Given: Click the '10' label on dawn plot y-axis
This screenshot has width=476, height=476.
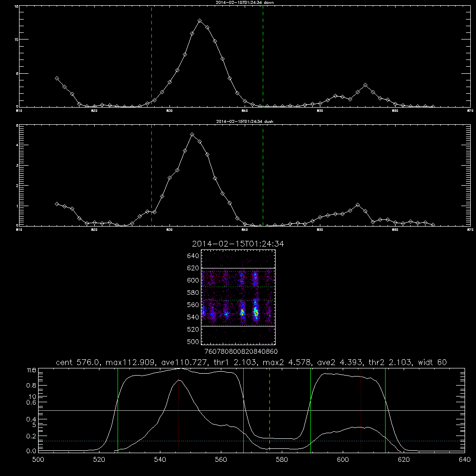Looking at the screenshot, I should click(x=17, y=40).
